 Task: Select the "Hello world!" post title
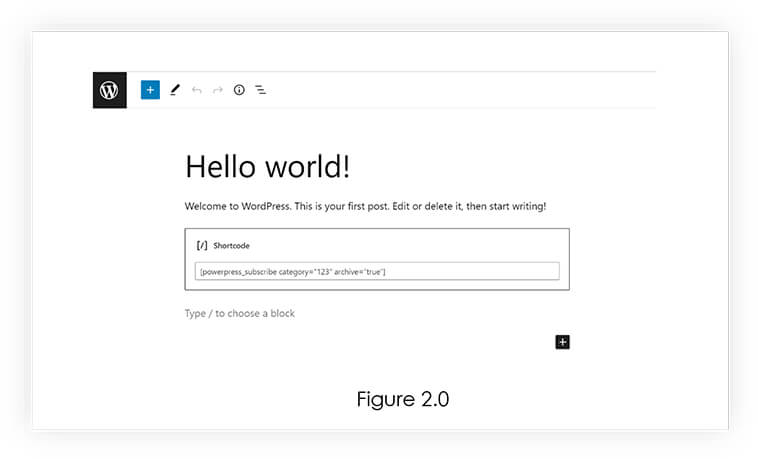[x=267, y=167]
